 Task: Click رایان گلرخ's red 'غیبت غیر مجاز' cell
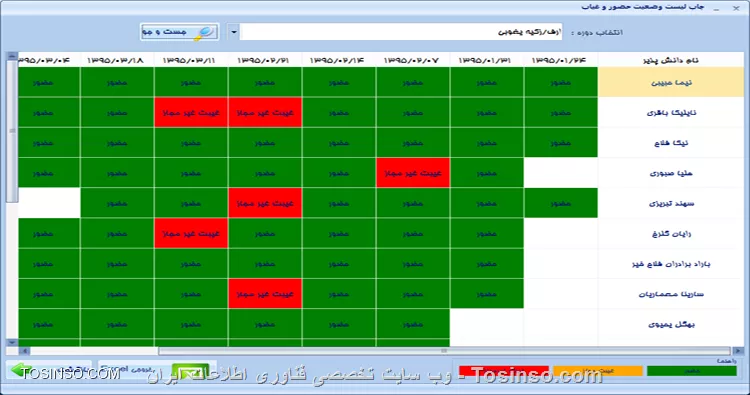point(191,233)
